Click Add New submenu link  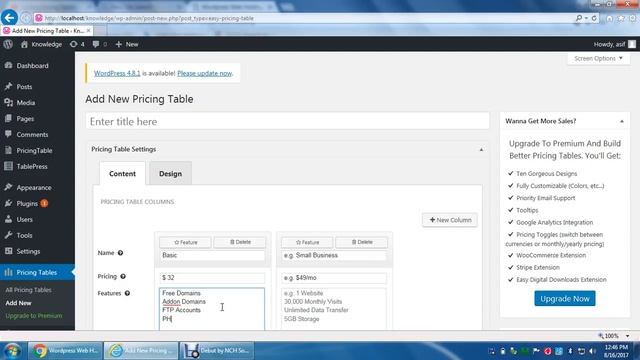point(18,303)
